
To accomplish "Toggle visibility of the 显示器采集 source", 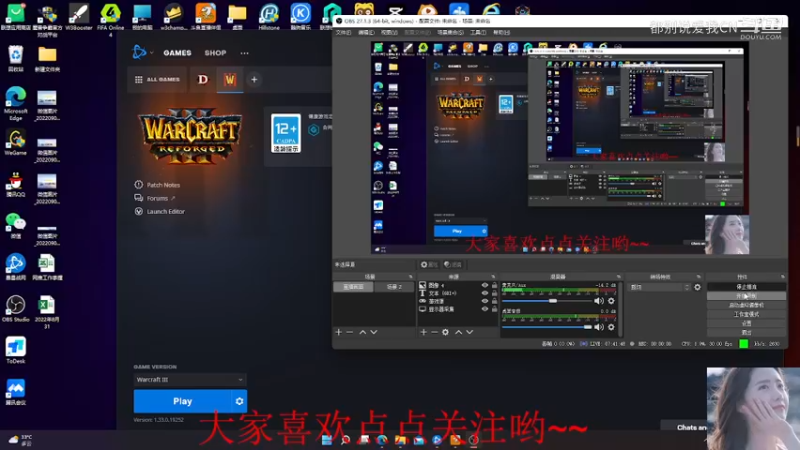I will [485, 309].
